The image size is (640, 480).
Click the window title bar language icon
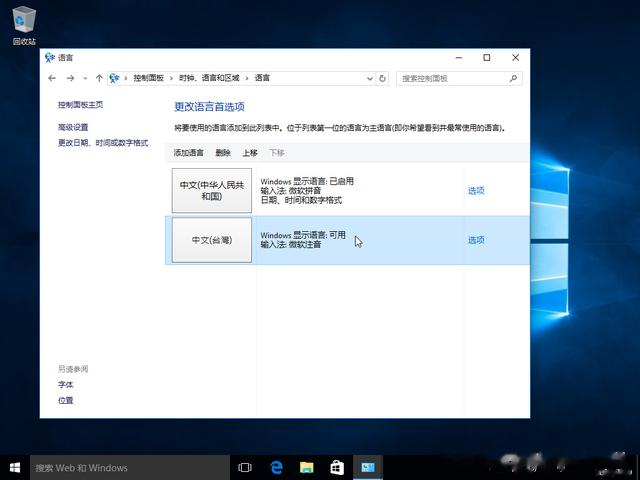pyautogui.click(x=50, y=58)
